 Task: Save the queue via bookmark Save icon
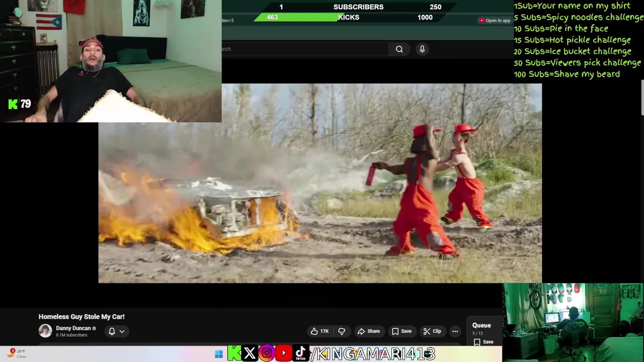point(484,342)
